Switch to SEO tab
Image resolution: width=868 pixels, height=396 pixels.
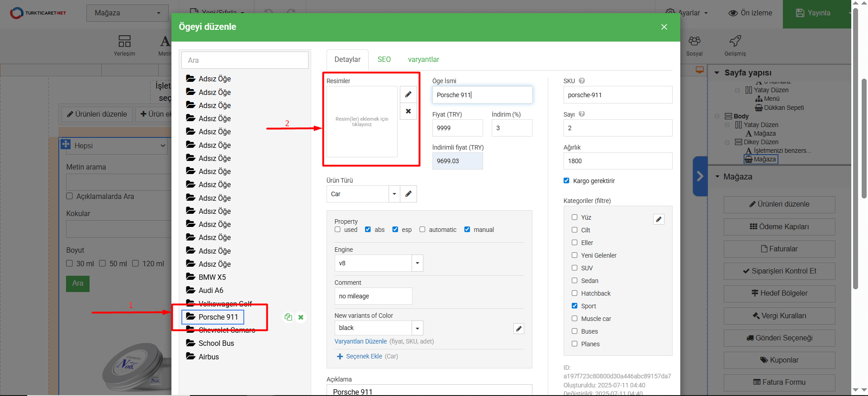click(384, 59)
